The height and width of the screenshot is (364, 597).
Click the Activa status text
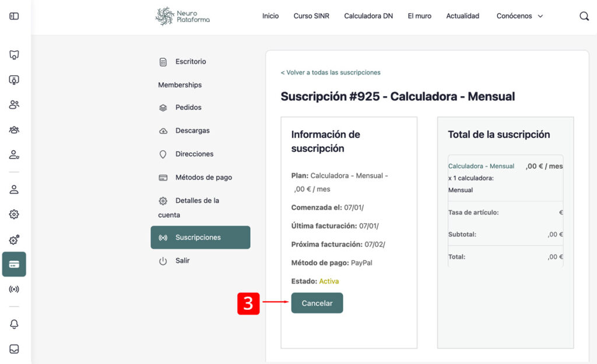tap(329, 281)
